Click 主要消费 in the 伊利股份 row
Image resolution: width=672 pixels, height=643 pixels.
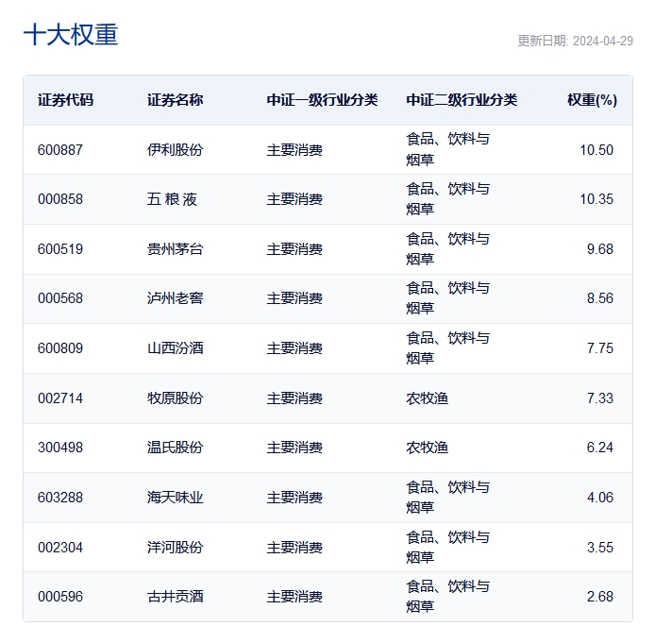coord(294,149)
